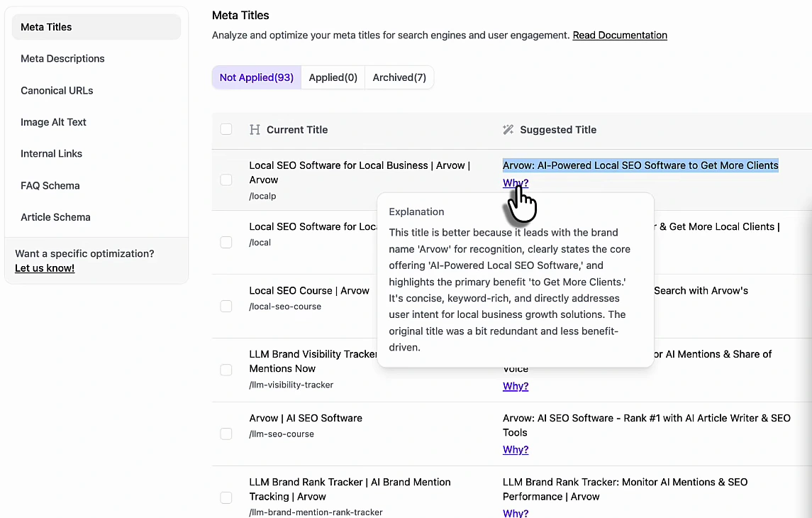Open the Meta Titles sidebar section

pyautogui.click(x=96, y=27)
